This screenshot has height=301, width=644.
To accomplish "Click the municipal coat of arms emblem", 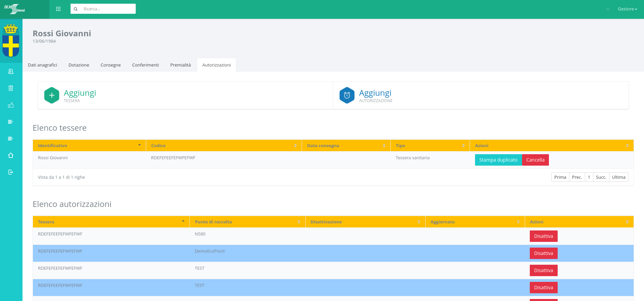I will pos(11,41).
